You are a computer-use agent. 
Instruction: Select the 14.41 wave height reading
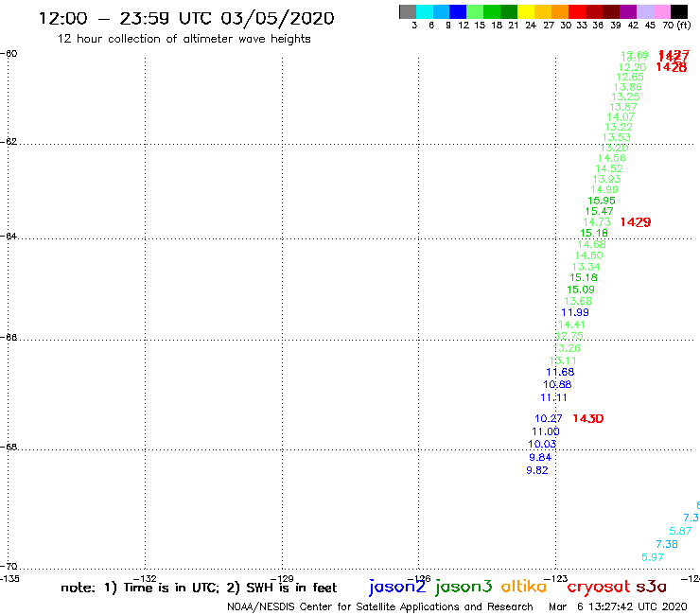[x=571, y=325]
